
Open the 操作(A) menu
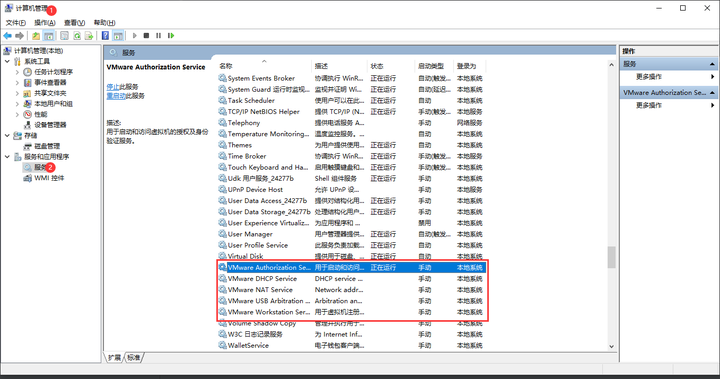tap(45, 23)
